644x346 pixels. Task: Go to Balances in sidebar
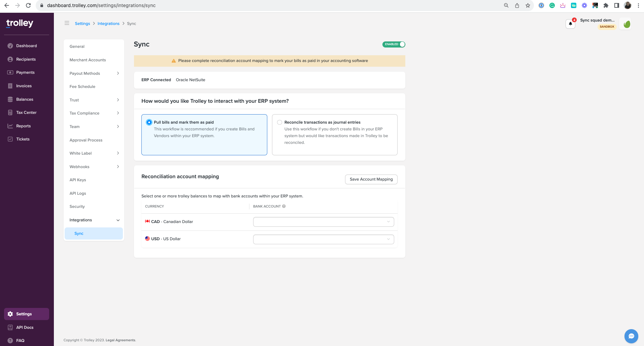(x=25, y=99)
